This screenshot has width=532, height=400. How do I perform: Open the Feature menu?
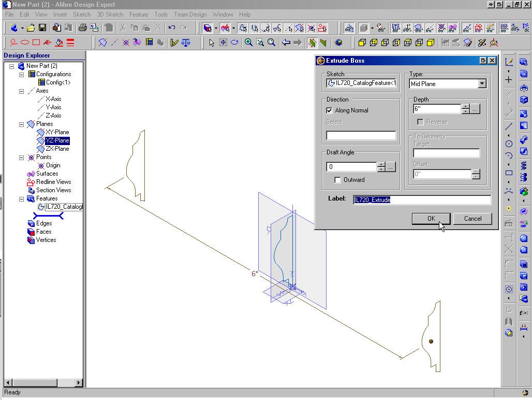[x=139, y=15]
